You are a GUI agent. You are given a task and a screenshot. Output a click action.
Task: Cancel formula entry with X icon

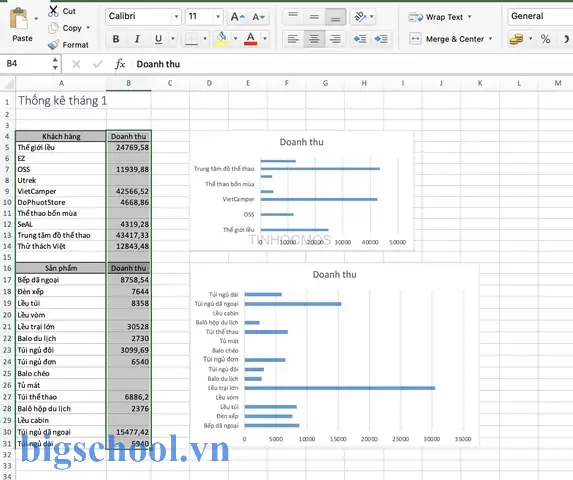pos(76,65)
